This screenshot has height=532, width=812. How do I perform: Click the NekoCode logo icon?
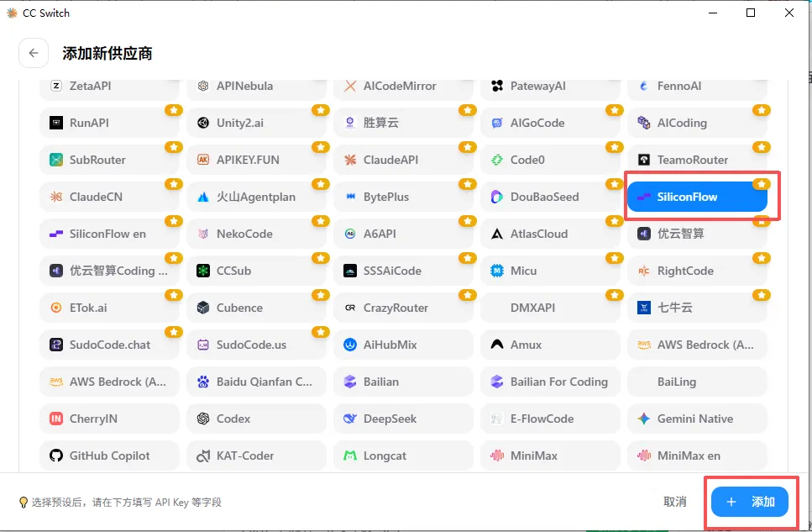point(203,234)
